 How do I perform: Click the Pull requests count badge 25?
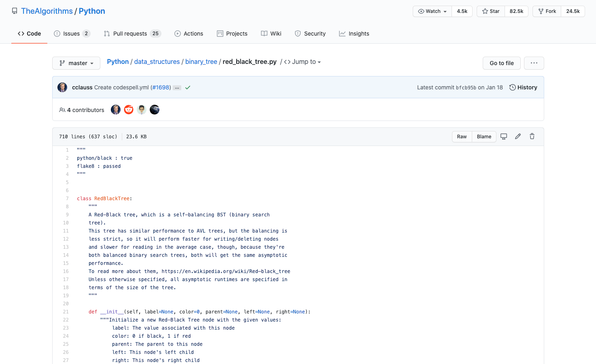155,34
